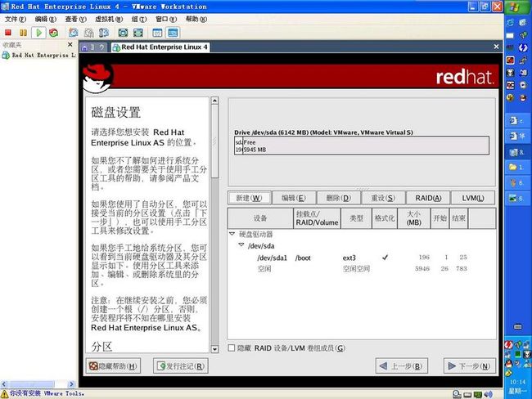
Task: Open the 窗口(W) menu
Action: coord(166,19)
